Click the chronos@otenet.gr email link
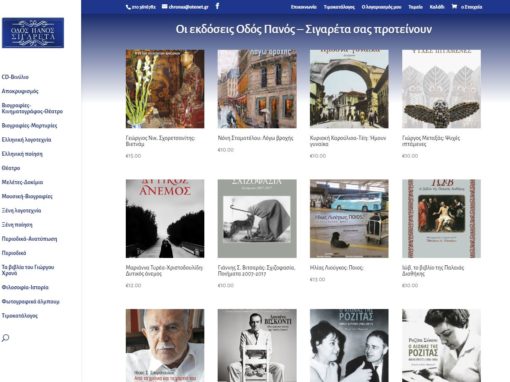Image resolution: width=510 pixels, height=382 pixels. coord(188,7)
